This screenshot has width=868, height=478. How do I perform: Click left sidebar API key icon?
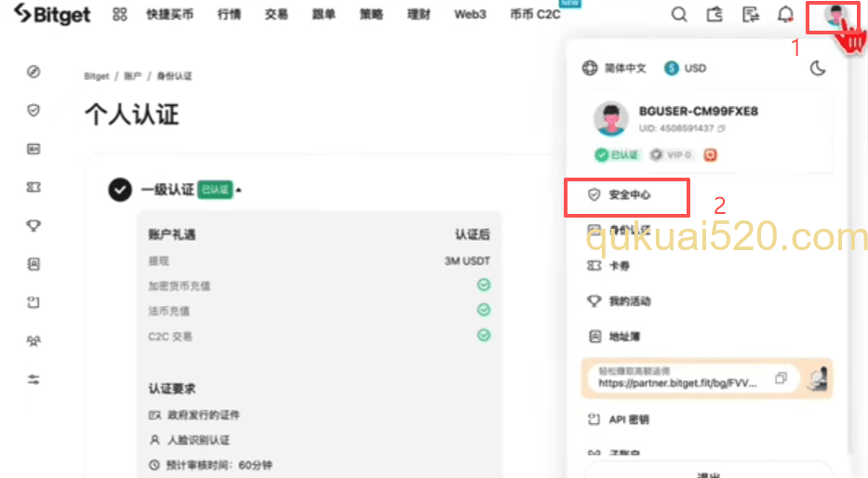point(33,302)
